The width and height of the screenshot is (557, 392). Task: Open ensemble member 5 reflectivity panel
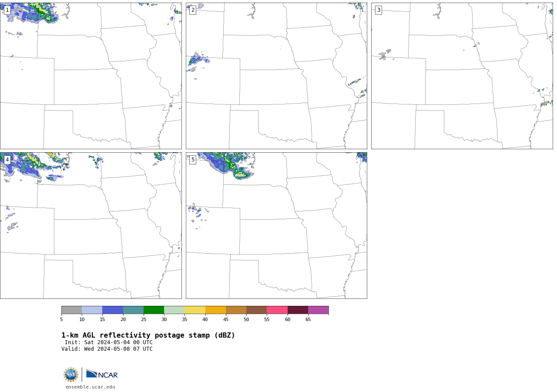coord(276,225)
